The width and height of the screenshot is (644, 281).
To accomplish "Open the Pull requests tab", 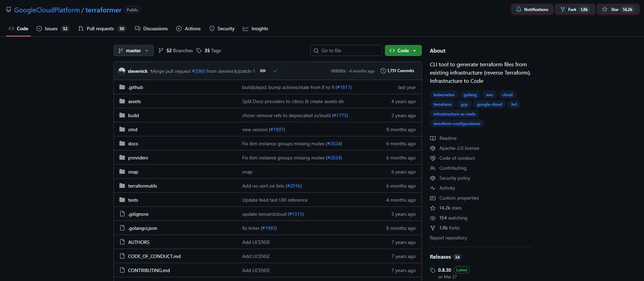I will 100,29.
